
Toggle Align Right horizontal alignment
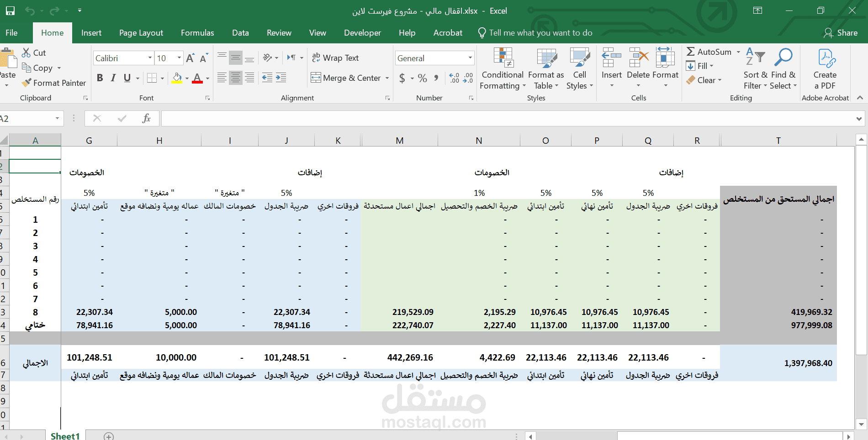click(249, 78)
